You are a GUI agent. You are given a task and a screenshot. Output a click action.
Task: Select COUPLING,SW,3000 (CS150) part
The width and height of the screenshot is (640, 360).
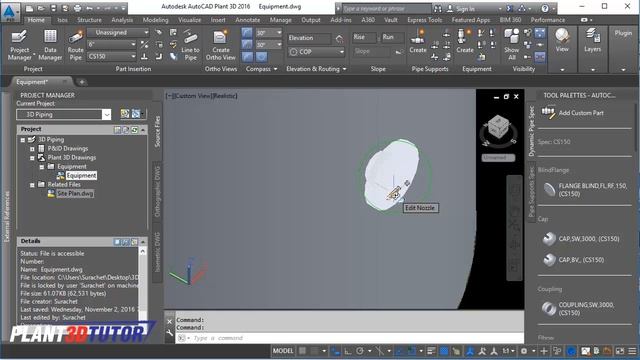tap(579, 309)
